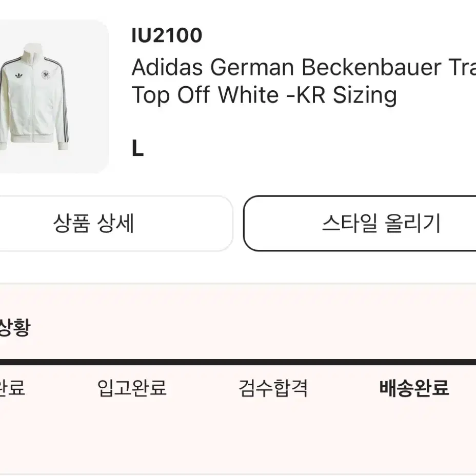Click the black progress bar
Screen dimensions: 476x476
(x=238, y=362)
